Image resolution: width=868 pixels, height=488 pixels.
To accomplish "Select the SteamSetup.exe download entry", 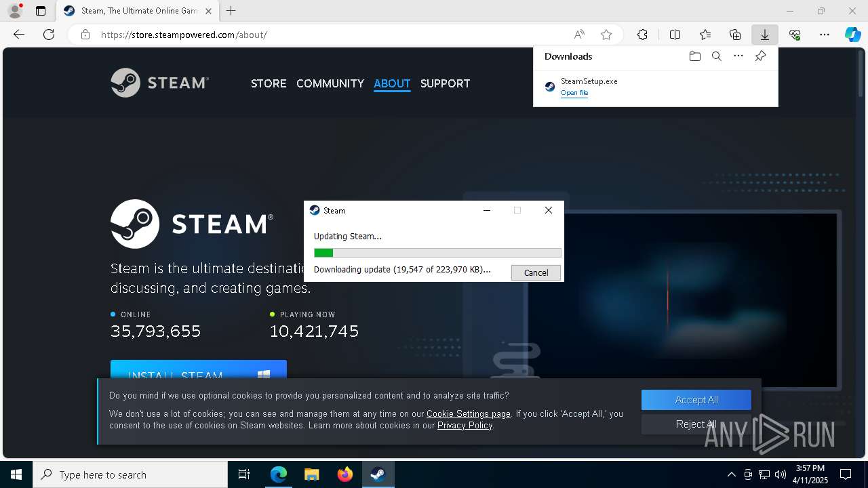I will click(655, 87).
